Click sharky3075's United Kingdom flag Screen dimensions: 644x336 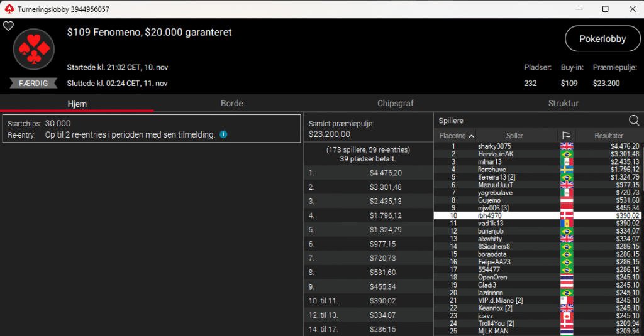[566, 146]
